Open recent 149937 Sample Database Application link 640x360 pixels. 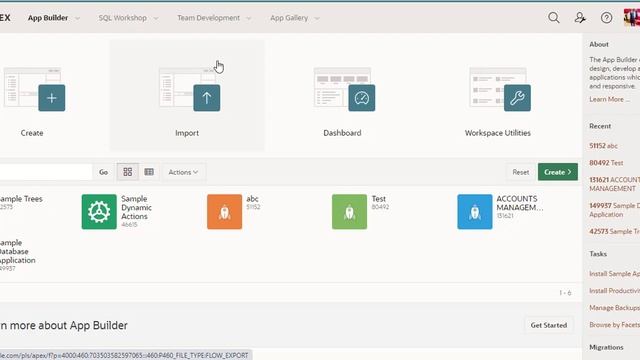(x=615, y=210)
